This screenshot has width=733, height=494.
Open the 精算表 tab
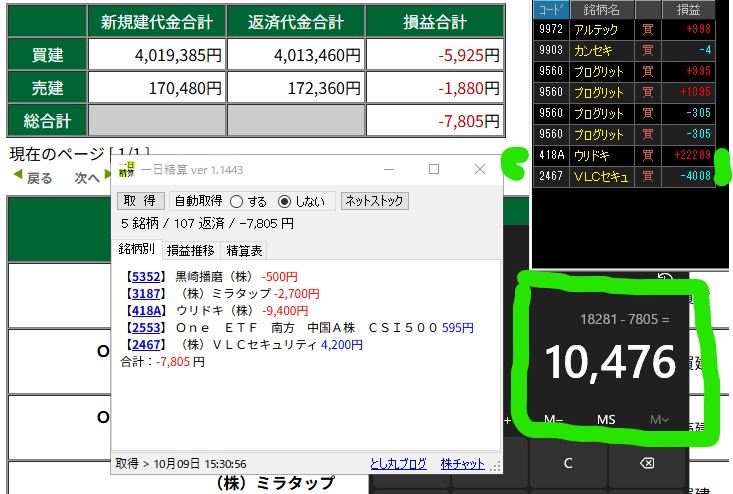(x=245, y=250)
